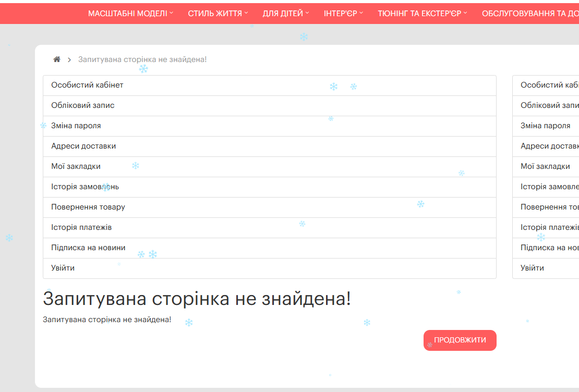Open the ОБСЛУГОВУВАННЯ ТА ДО… menu
This screenshot has height=392, width=579.
[530, 14]
